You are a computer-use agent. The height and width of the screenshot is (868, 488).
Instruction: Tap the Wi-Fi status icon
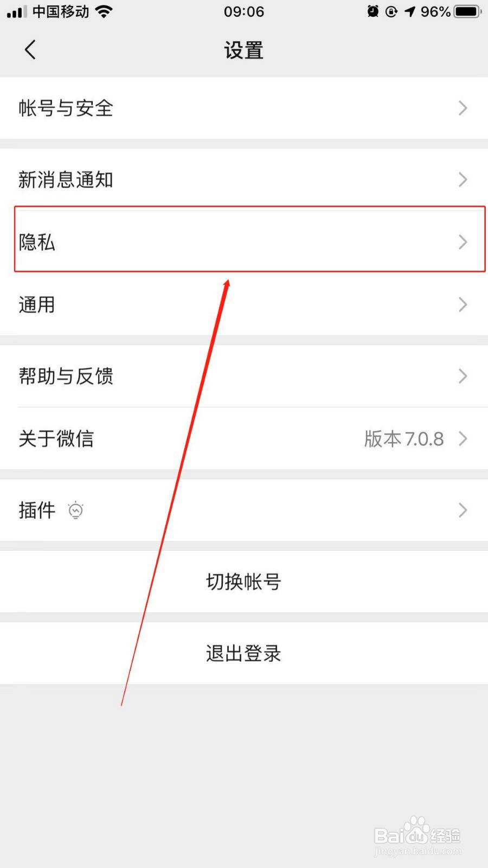coord(104,11)
